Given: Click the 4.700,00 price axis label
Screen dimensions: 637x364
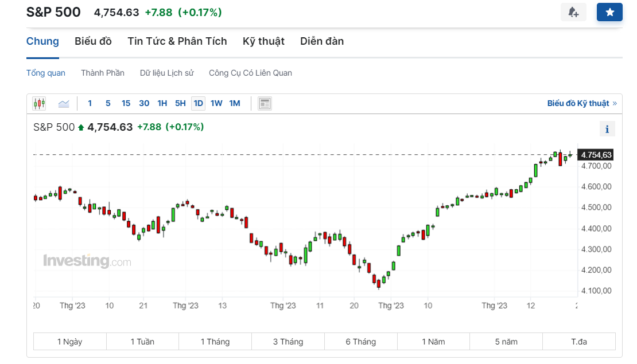Looking at the screenshot, I should tap(596, 166).
